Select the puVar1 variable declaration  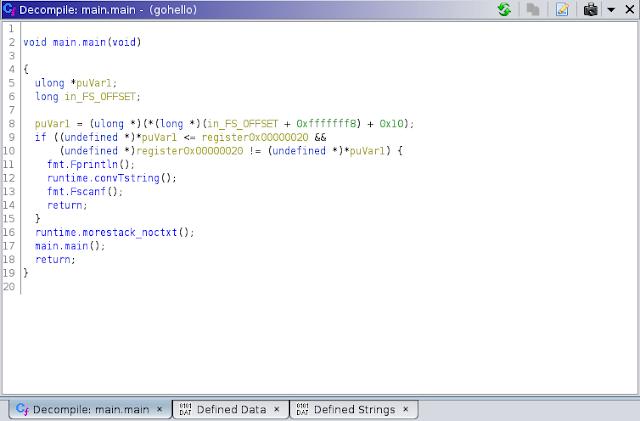pos(94,83)
